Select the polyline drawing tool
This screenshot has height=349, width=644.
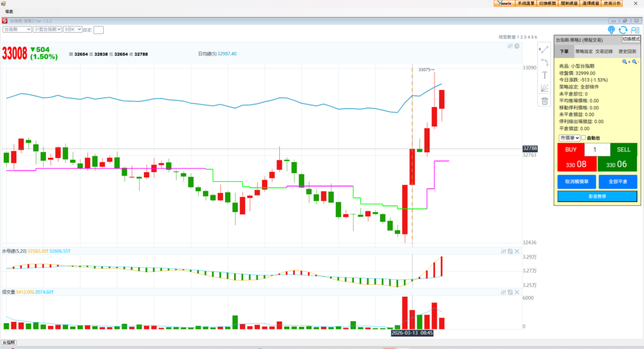[x=545, y=62]
